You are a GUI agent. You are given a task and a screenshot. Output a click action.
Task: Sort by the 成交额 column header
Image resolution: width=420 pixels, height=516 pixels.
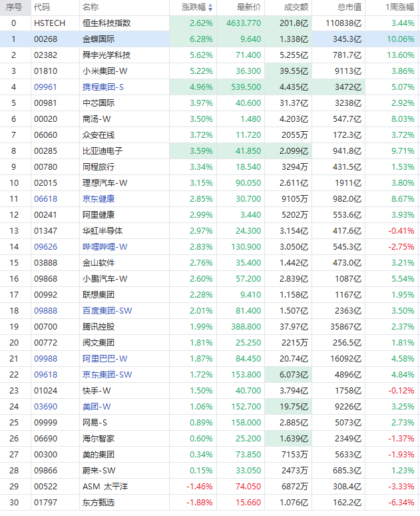tap(296, 7)
